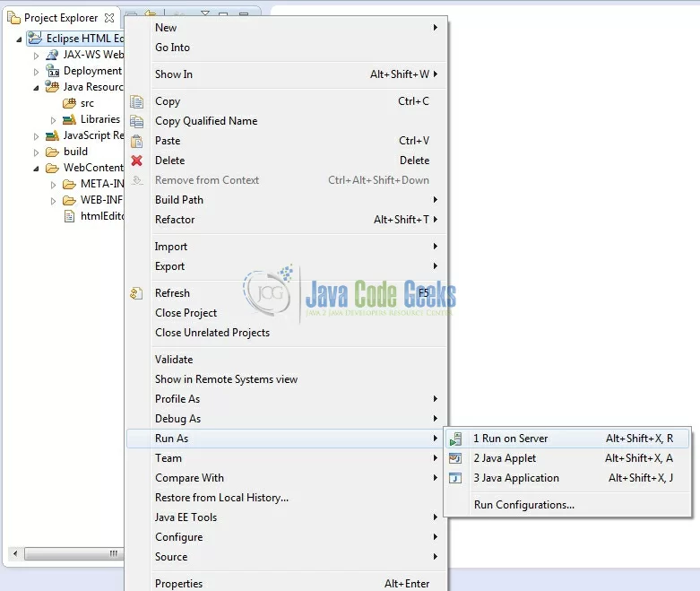Click the horizontal scrollbar thumb
The image size is (700, 591).
pos(74,554)
